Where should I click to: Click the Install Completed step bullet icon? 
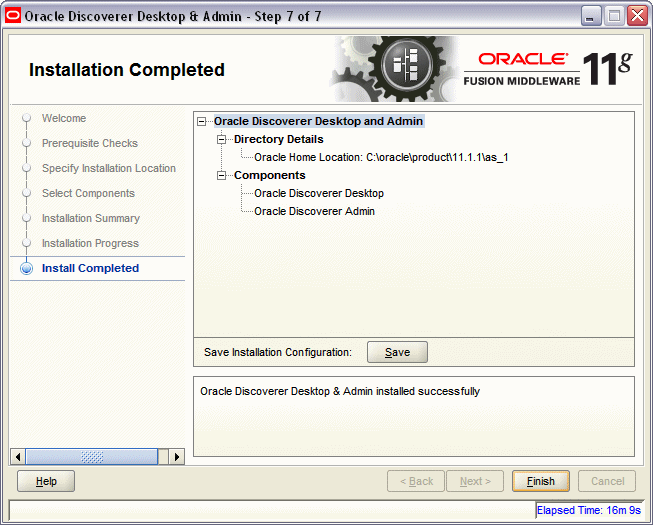pos(27,269)
